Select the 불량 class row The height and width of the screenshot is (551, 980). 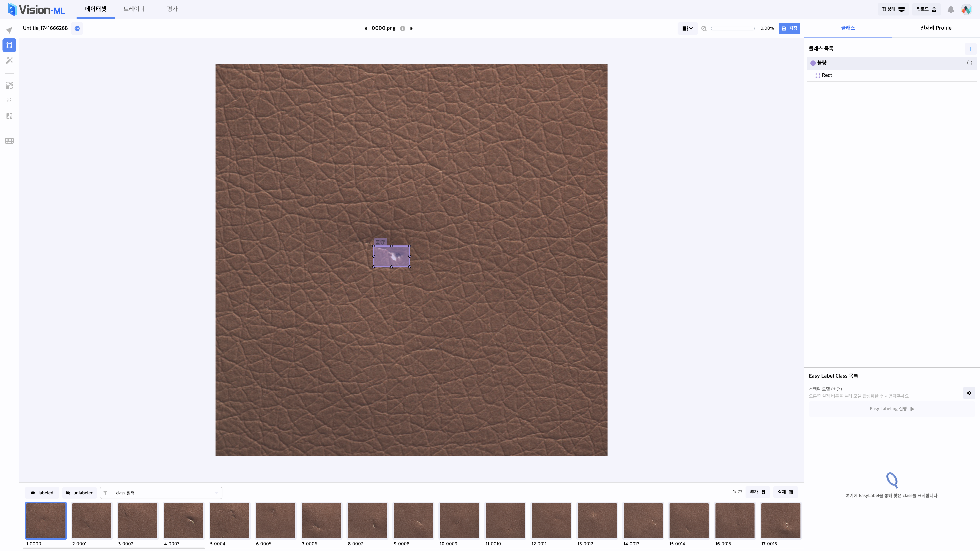[x=892, y=63]
